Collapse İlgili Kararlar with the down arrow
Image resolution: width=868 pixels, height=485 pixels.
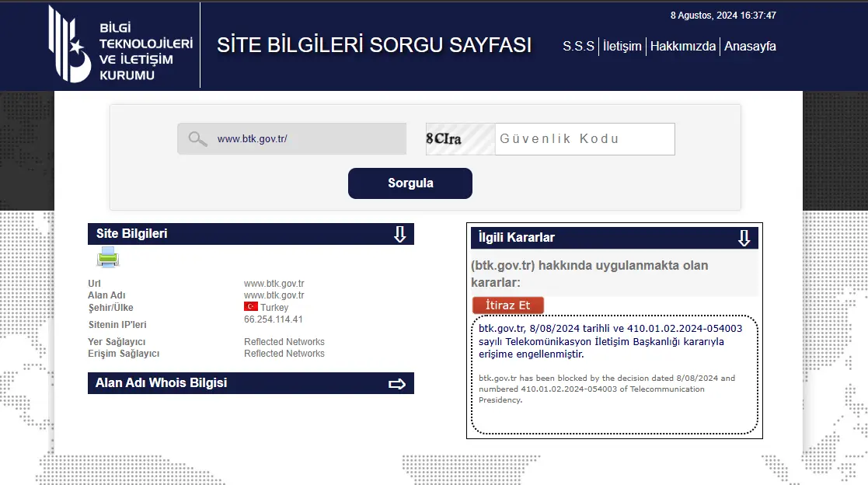[744, 238]
